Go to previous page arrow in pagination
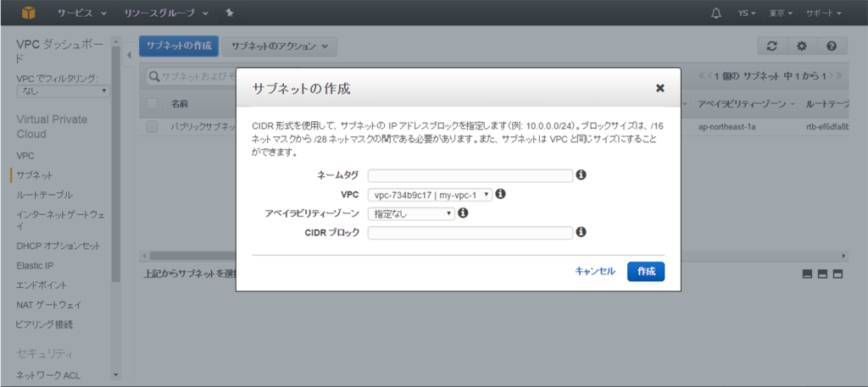This screenshot has width=868, height=387. (x=709, y=75)
